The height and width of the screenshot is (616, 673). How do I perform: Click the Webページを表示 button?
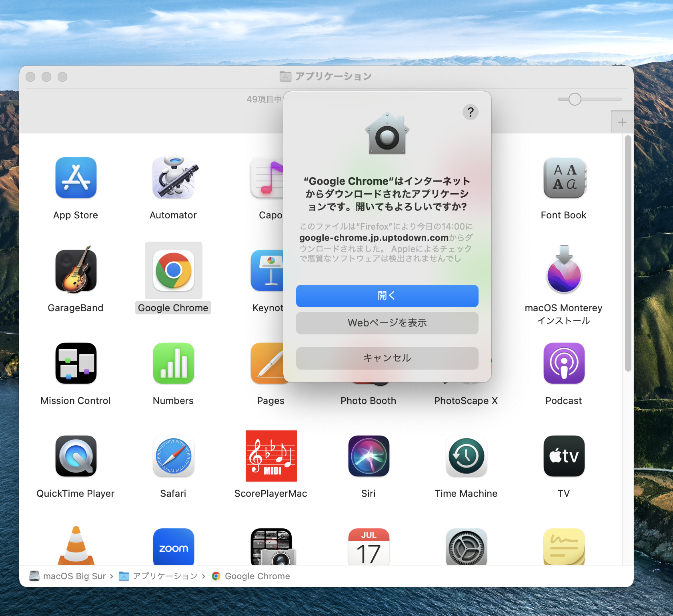pyautogui.click(x=387, y=323)
